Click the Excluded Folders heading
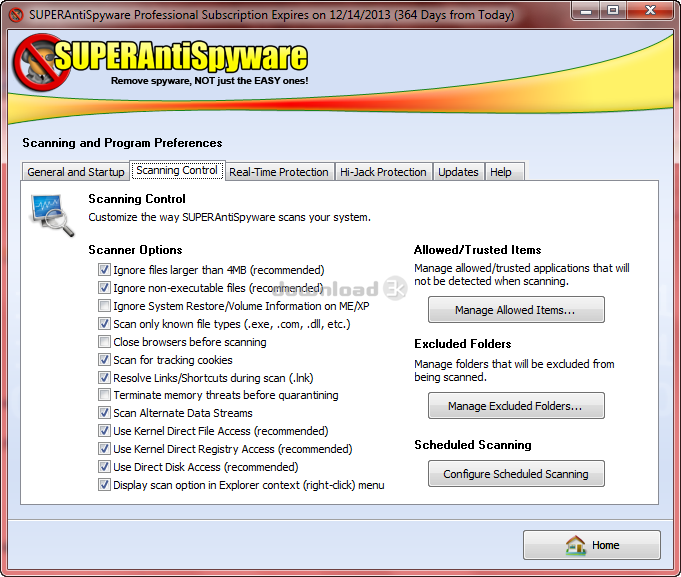This screenshot has width=681, height=577. pos(463,344)
